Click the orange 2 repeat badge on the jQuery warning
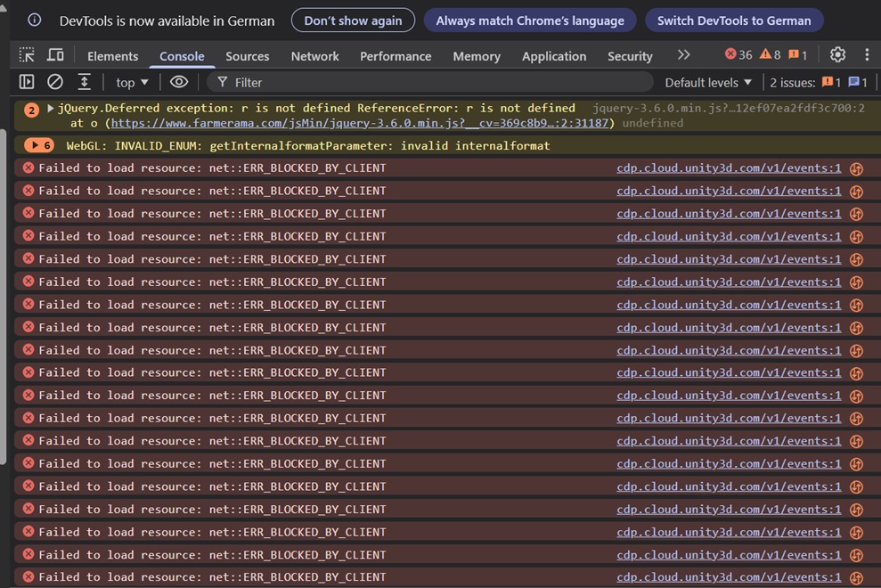The height and width of the screenshot is (588, 881). pyautogui.click(x=31, y=110)
